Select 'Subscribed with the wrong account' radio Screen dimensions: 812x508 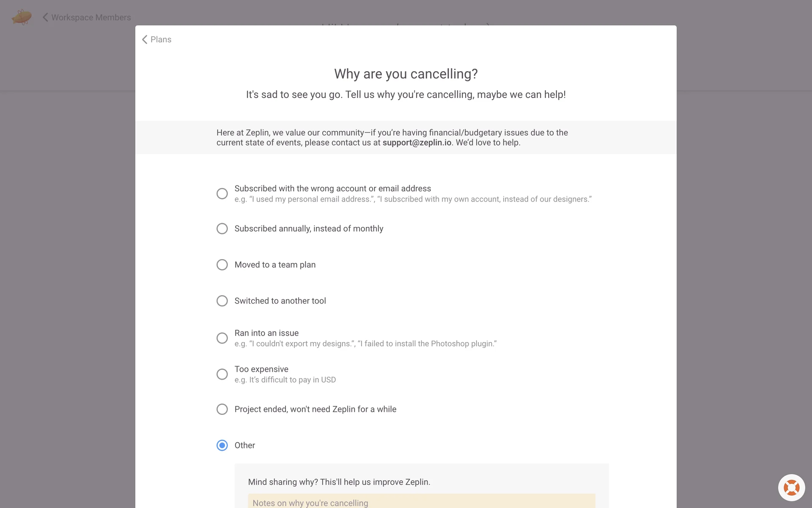(222, 193)
